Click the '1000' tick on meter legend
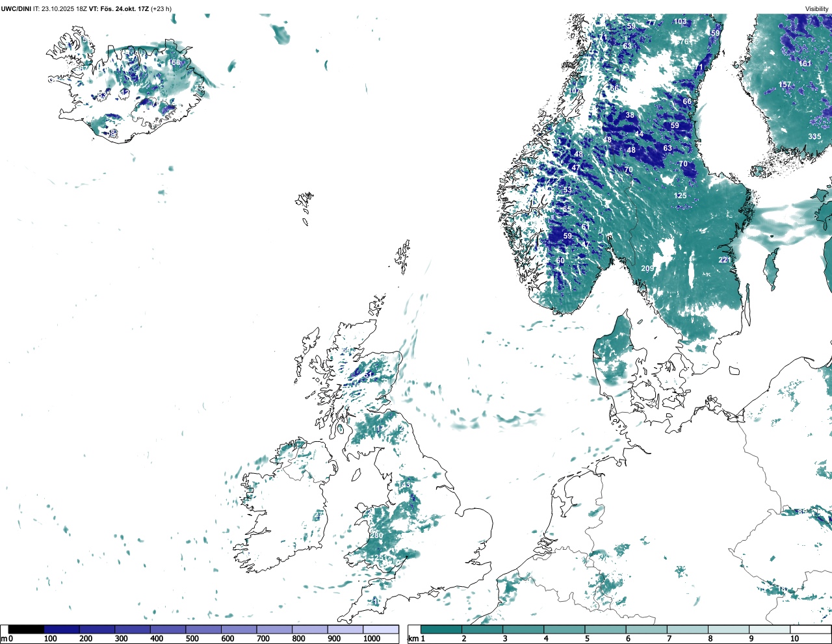832x644 pixels. [371, 639]
